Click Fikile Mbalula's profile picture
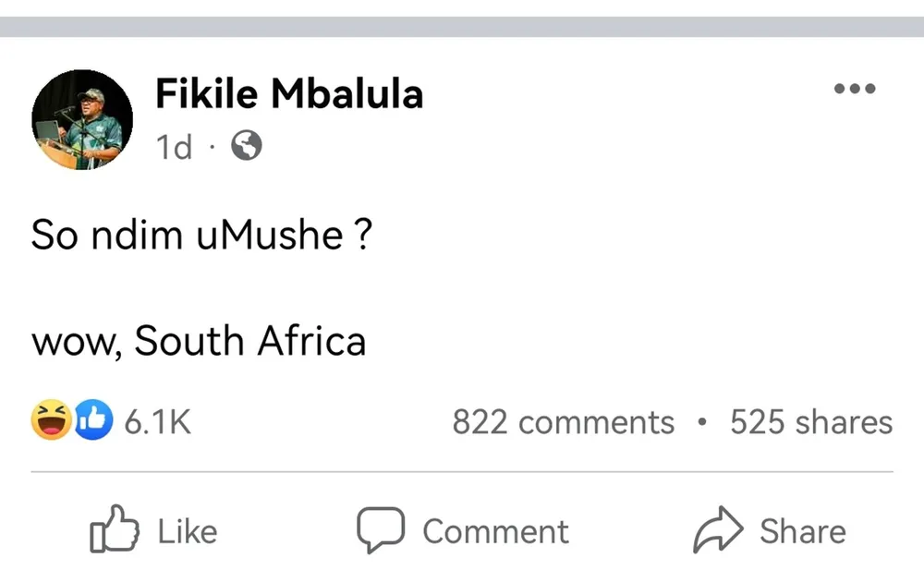Viewport: 924px width, 570px height. [x=81, y=120]
